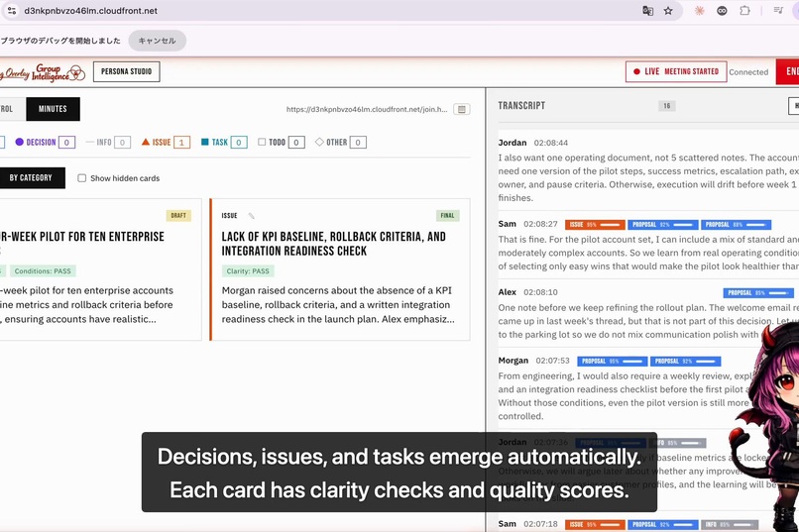This screenshot has width=799, height=532.
Task: Click the transcript count badge 16
Action: pyautogui.click(x=667, y=106)
